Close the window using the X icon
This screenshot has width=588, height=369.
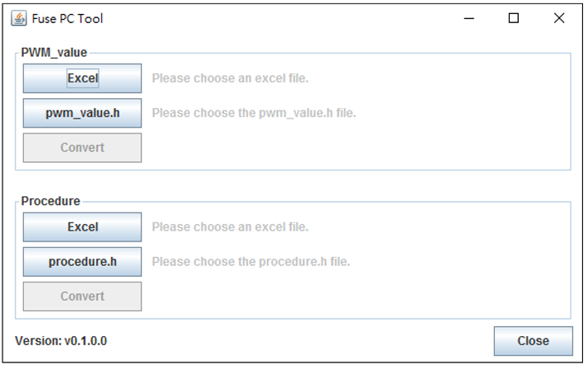pyautogui.click(x=559, y=18)
